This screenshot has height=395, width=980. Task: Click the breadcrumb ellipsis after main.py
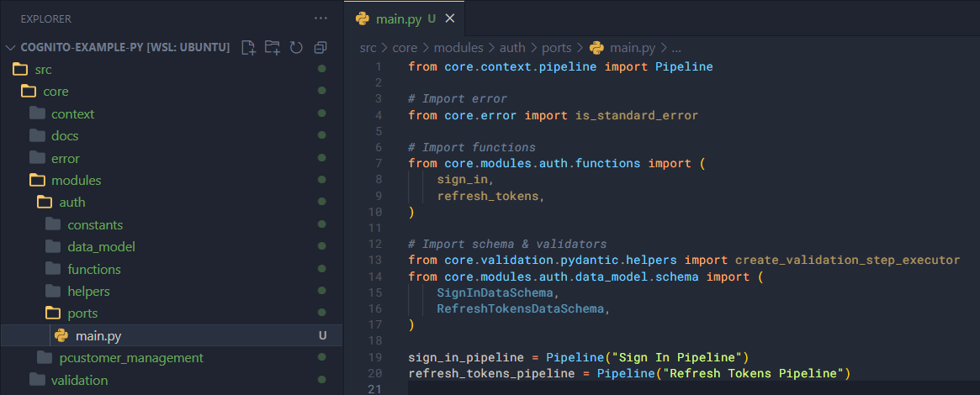(676, 48)
